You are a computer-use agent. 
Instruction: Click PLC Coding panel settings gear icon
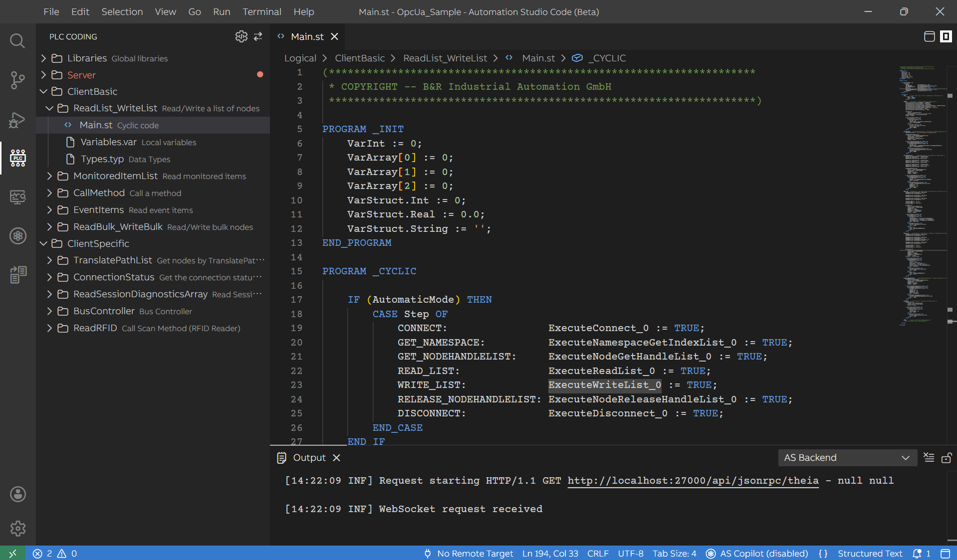[x=241, y=36]
